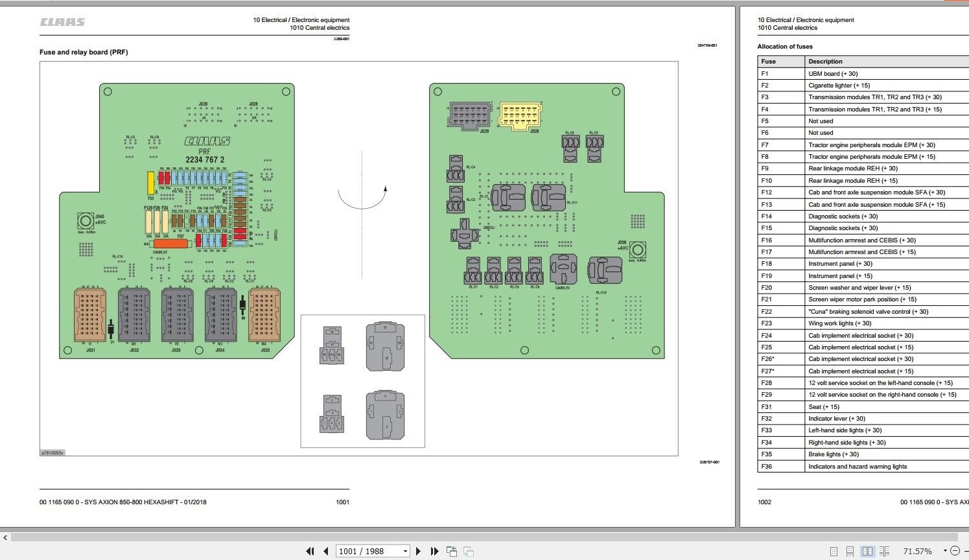Click the J039 +AVC terminal

click(x=638, y=250)
